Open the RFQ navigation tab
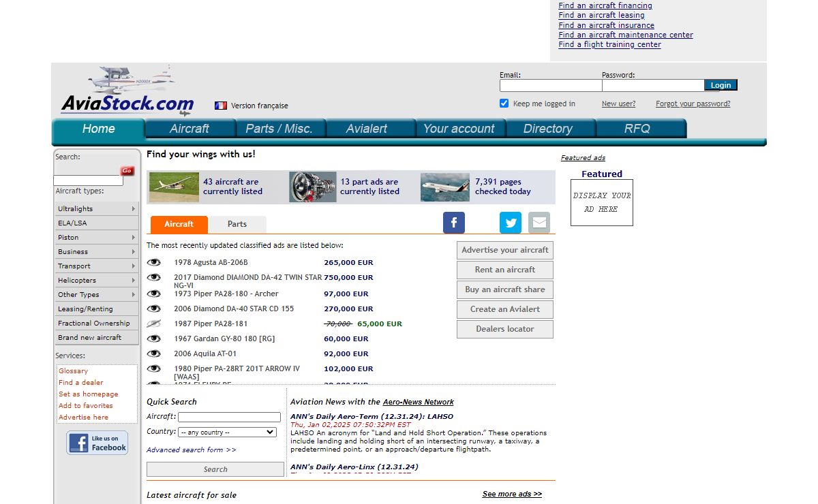 [640, 129]
